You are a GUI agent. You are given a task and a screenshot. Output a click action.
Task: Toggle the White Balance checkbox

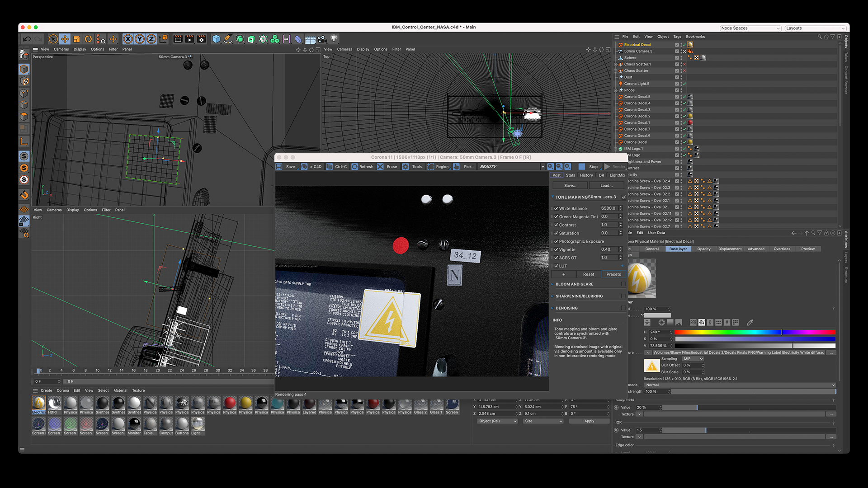point(556,208)
